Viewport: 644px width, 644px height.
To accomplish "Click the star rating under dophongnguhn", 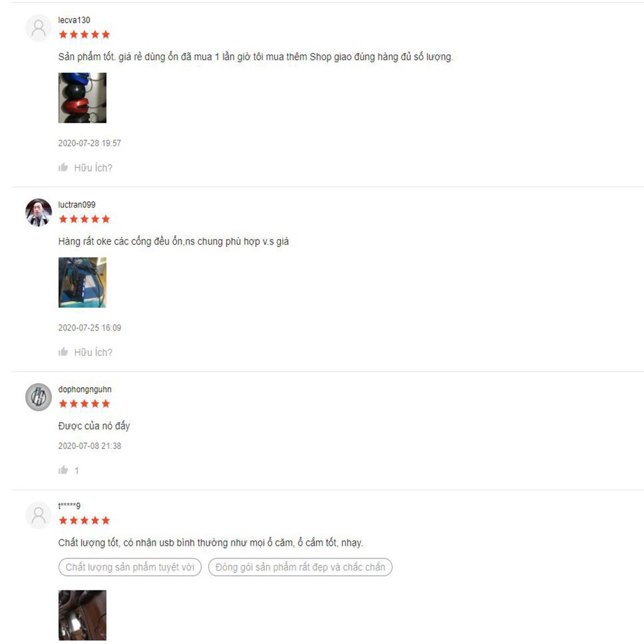I will [84, 404].
